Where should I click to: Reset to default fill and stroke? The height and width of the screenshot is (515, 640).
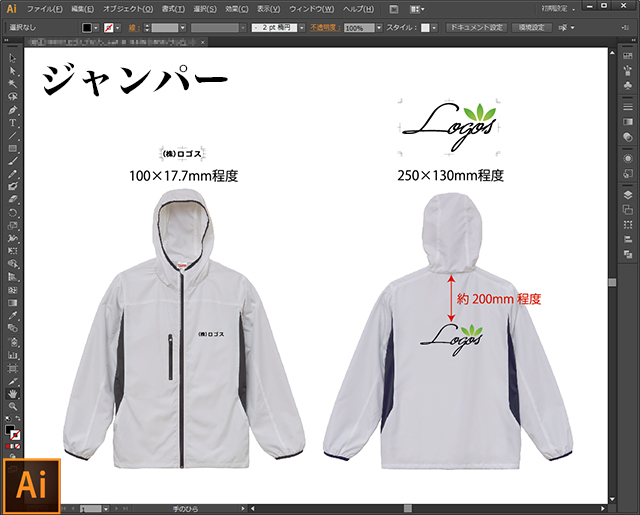[x=8, y=419]
